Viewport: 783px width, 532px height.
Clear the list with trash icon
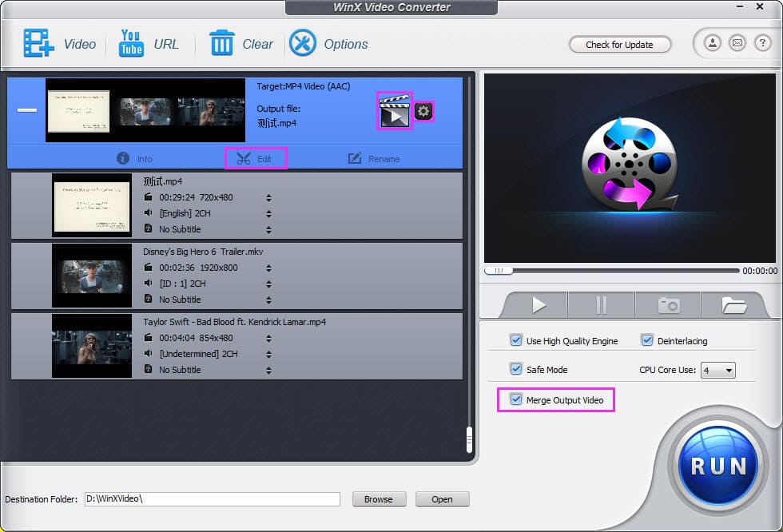click(x=221, y=43)
